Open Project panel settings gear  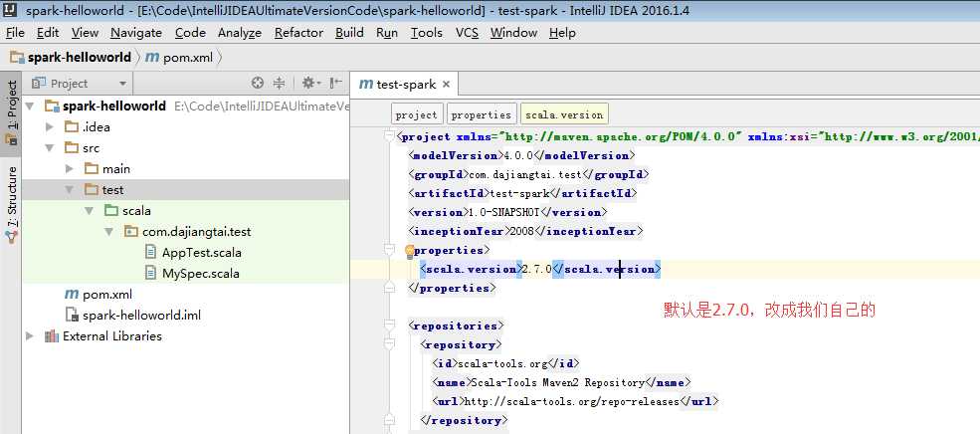[x=310, y=83]
